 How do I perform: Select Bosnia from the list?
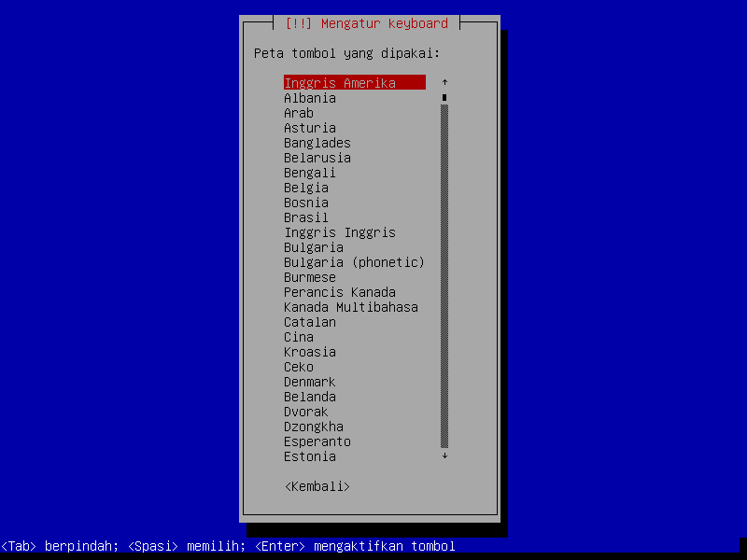click(x=306, y=203)
